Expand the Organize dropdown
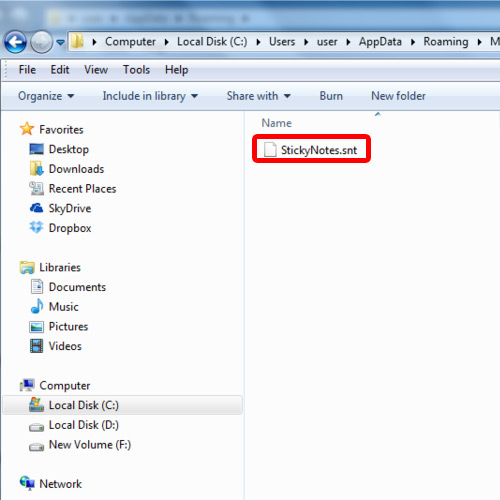This screenshot has height=500, width=500. (46, 96)
